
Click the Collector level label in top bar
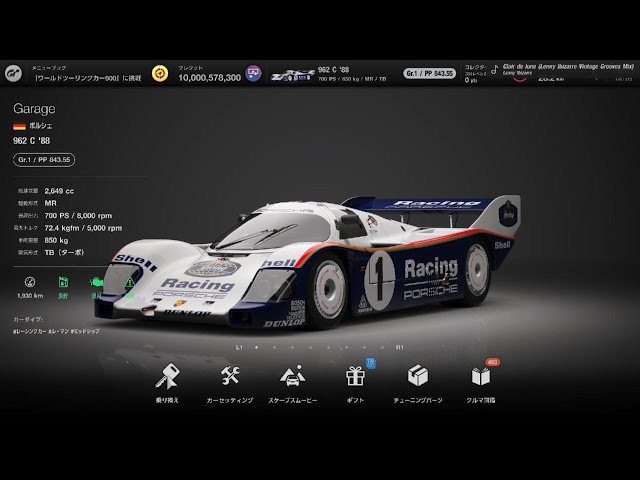click(x=476, y=67)
